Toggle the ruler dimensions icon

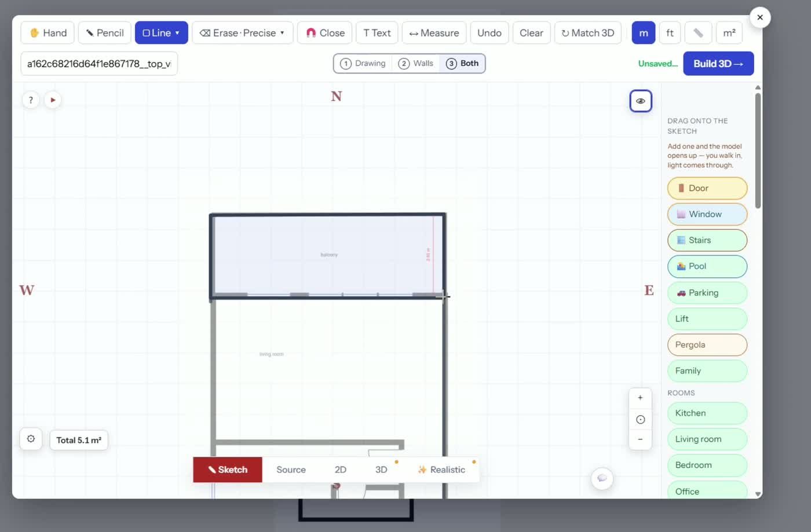click(698, 33)
